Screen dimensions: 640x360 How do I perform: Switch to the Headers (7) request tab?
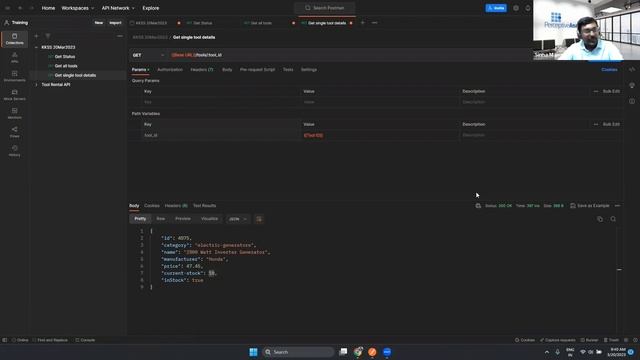[x=202, y=70]
